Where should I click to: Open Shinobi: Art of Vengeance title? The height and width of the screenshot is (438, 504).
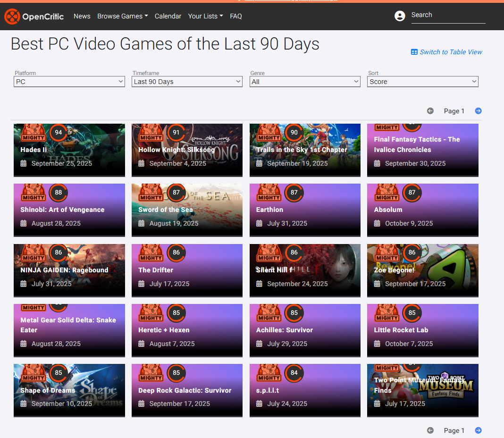(x=62, y=210)
